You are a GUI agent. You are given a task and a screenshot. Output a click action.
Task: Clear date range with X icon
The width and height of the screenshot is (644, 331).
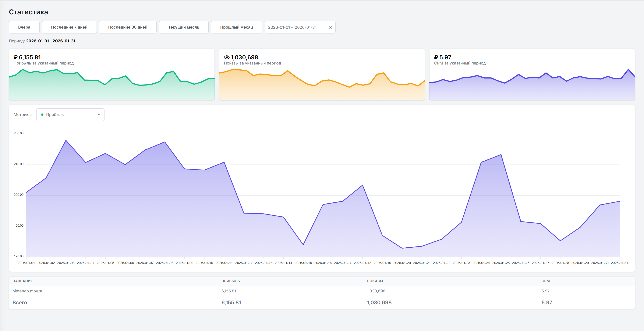[330, 27]
